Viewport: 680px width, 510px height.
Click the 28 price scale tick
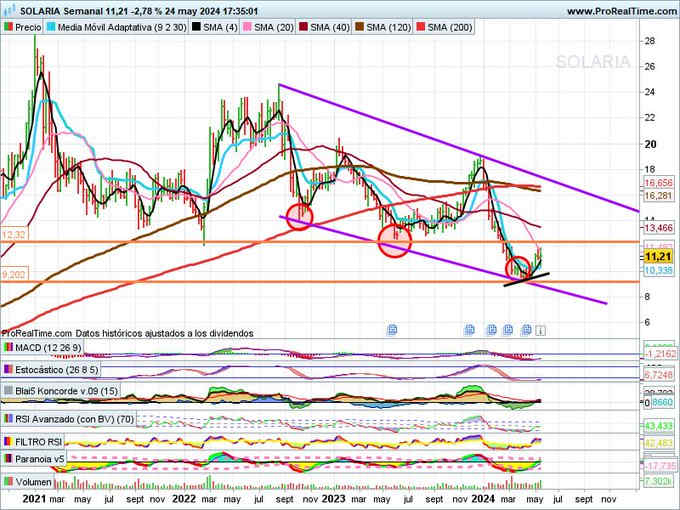[650, 41]
